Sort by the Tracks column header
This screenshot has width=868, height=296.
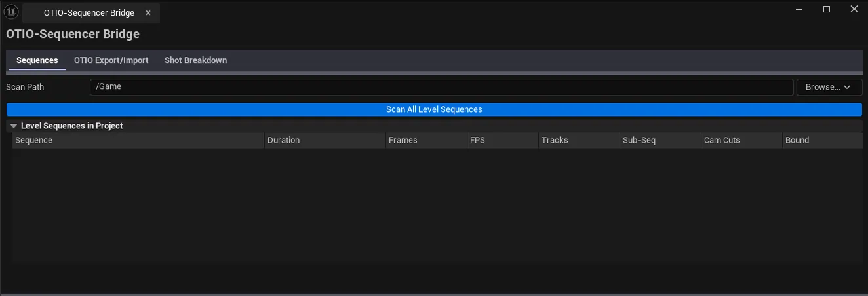tap(579, 140)
